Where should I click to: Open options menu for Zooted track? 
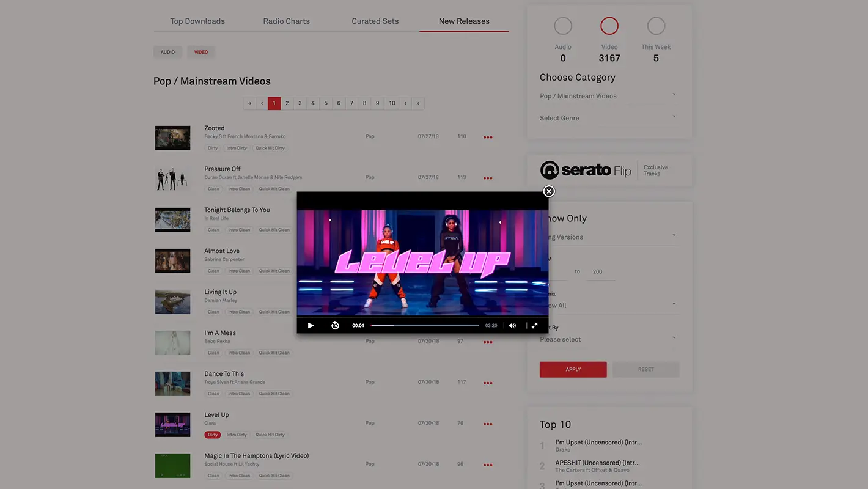(488, 138)
